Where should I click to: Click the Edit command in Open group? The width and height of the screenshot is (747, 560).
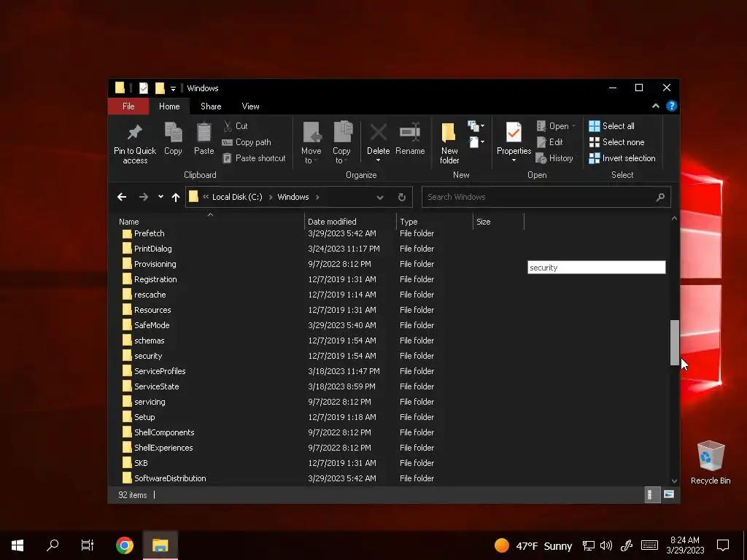pos(550,142)
